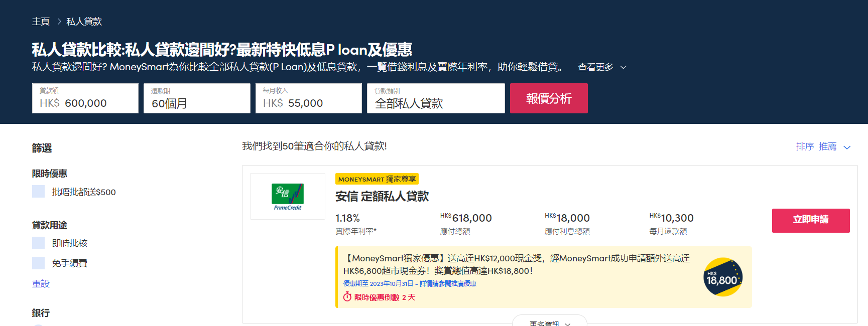Click the 安信 PrimeCredit logo thumbnail
Screen dimensions: 868x326
[x=288, y=196]
